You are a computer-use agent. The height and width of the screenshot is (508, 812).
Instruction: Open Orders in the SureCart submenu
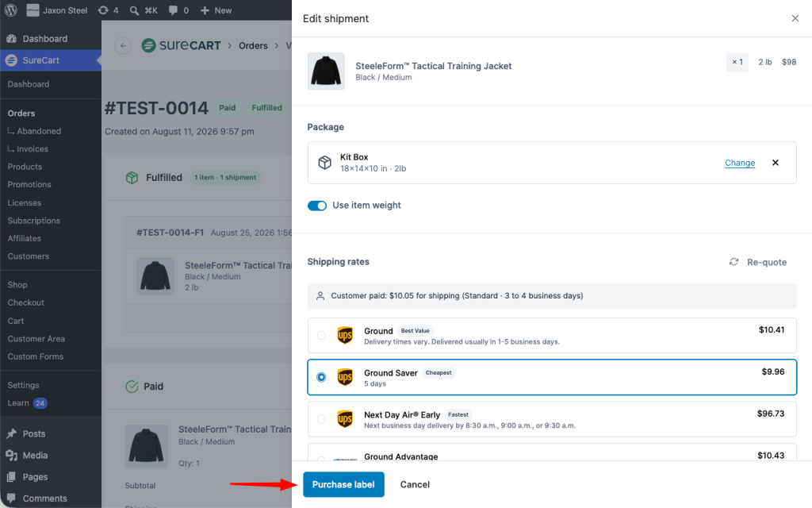[21, 113]
